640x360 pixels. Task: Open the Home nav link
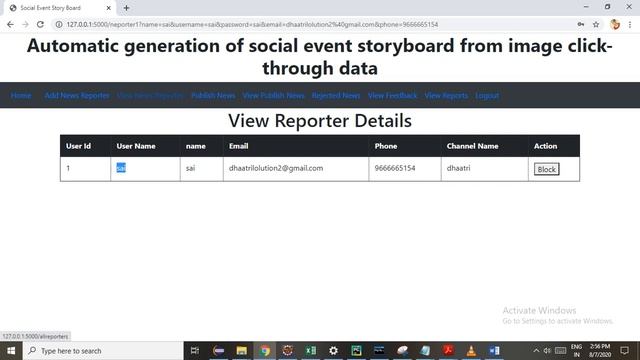tap(21, 96)
